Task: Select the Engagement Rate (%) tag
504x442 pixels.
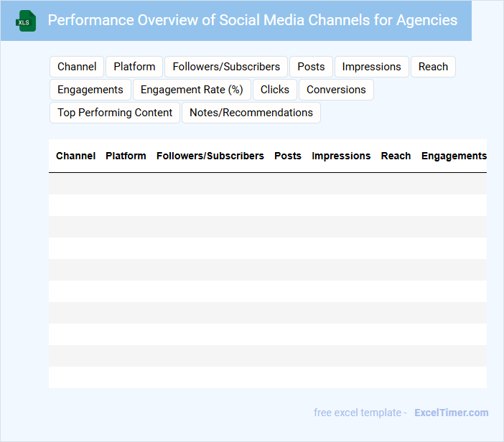Action: pyautogui.click(x=192, y=90)
